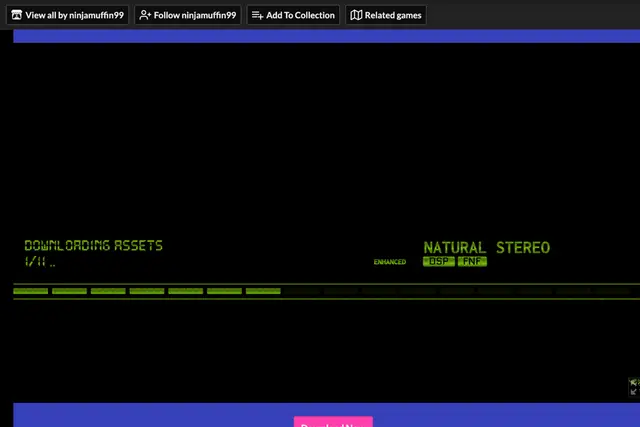Click the 1/11 asset counter
The width and height of the screenshot is (640, 427).
point(35,261)
